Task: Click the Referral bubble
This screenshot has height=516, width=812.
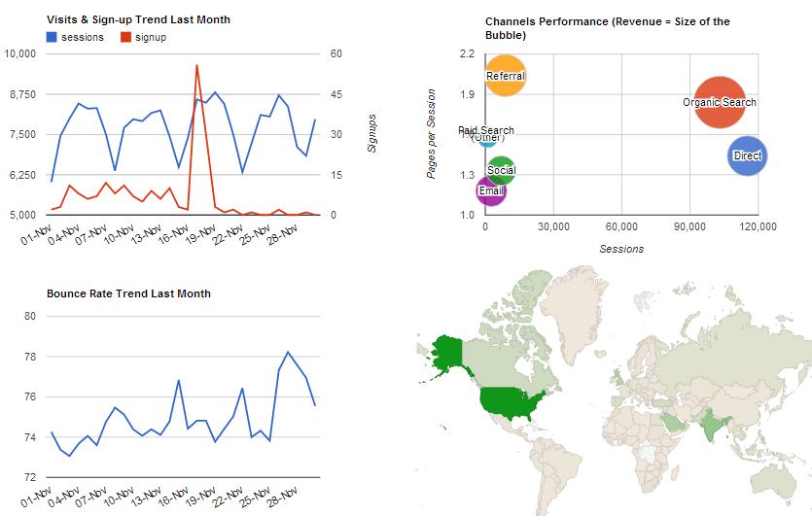Action: tap(506, 76)
